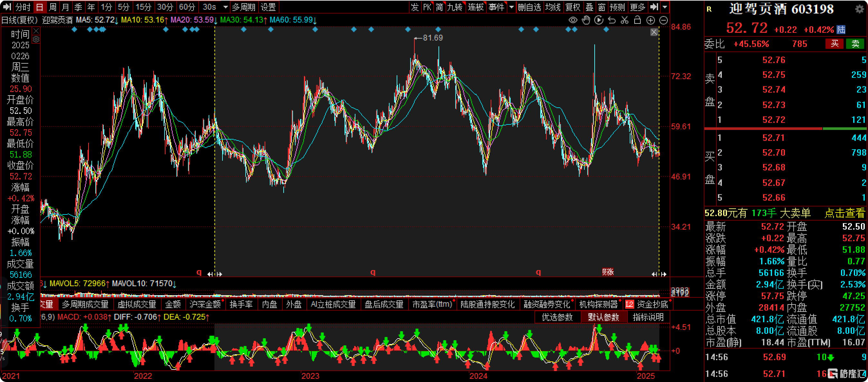The height and width of the screenshot is (382, 868).
Task: Open the PK comparison tool
Action: point(427,7)
